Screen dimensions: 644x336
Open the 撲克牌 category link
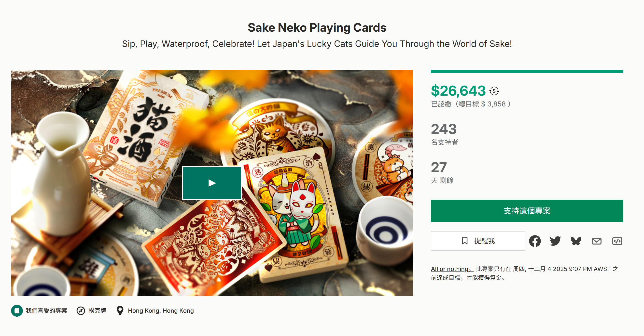tap(98, 310)
